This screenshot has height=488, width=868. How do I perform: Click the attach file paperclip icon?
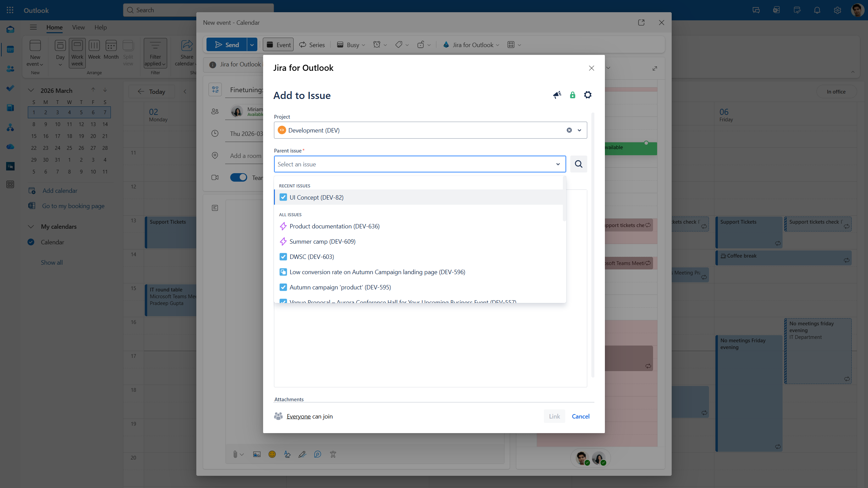tap(235, 454)
